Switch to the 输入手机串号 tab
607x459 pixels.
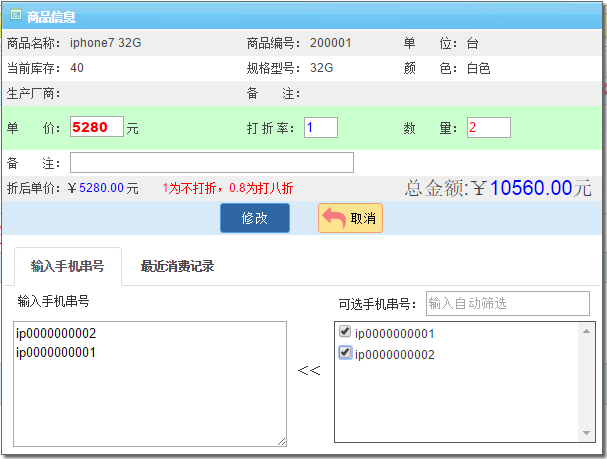67,266
